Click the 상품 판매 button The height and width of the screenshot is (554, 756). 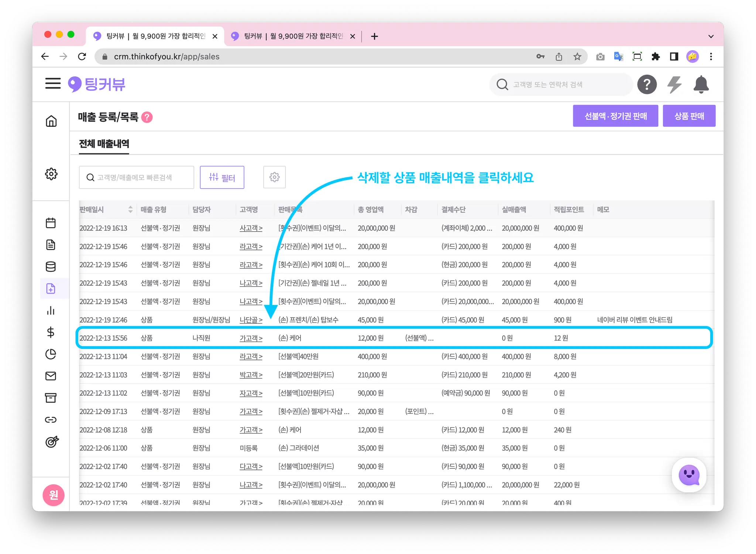pyautogui.click(x=689, y=116)
